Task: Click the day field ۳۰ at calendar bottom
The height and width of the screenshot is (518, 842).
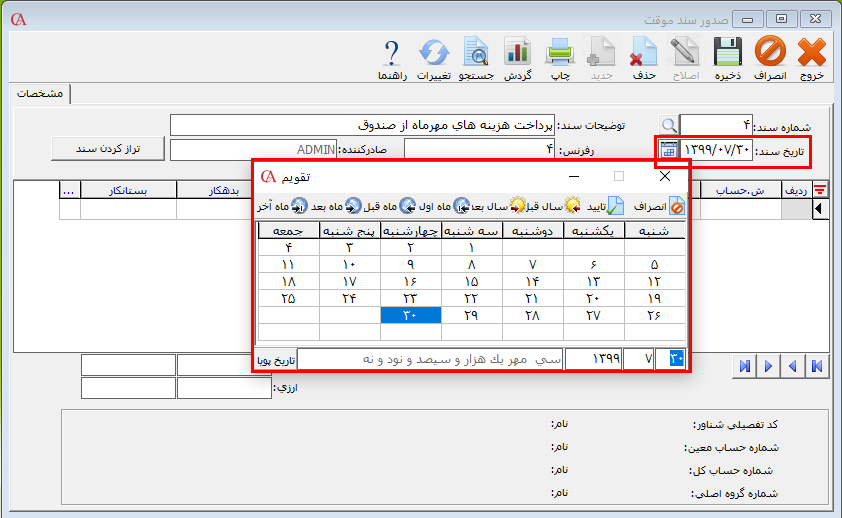Action: tap(670, 359)
